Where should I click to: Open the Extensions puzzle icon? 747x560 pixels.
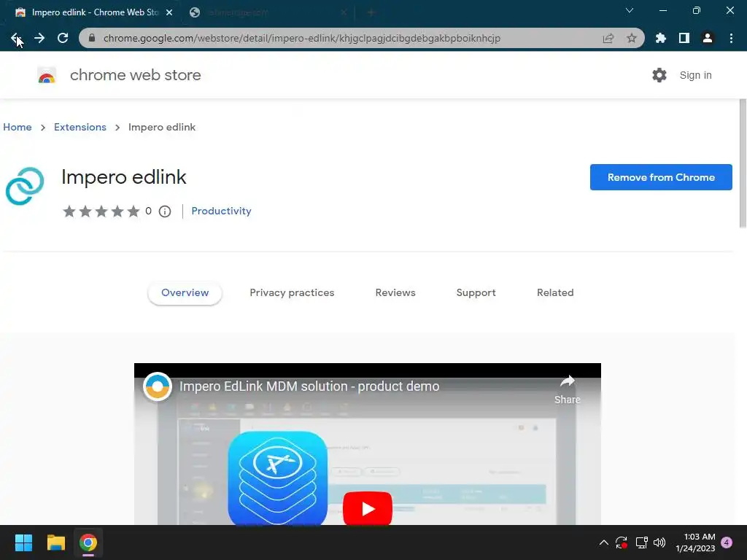(x=661, y=38)
